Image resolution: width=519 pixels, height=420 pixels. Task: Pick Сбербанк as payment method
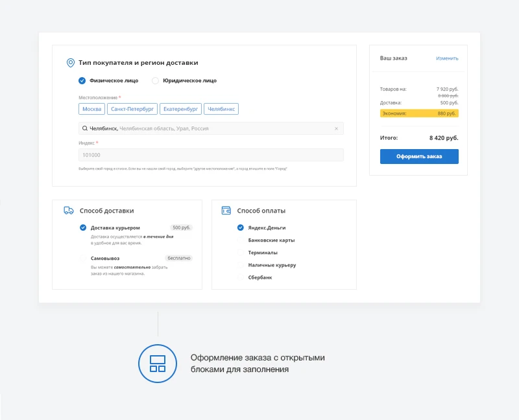pyautogui.click(x=241, y=277)
